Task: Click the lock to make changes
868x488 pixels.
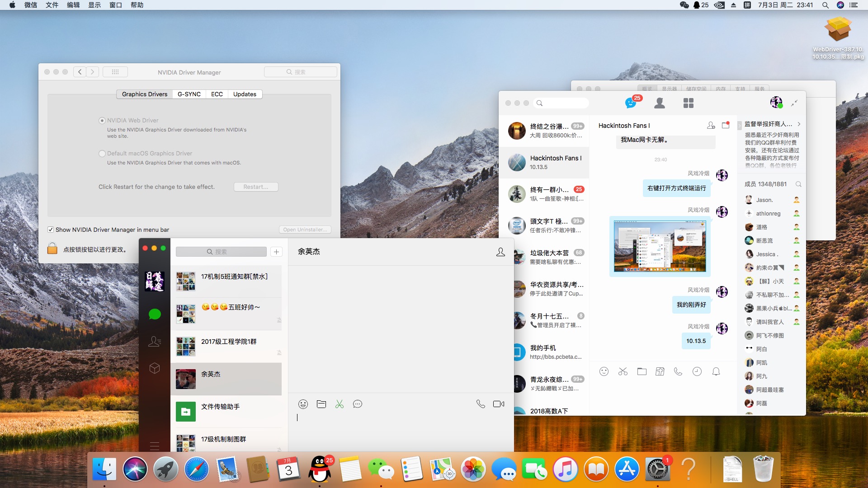Action: [x=52, y=248]
